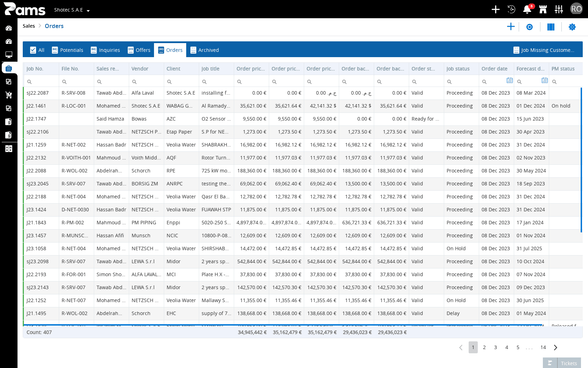
Task: Click the global add plus icon in the black top bar
Action: click(496, 9)
